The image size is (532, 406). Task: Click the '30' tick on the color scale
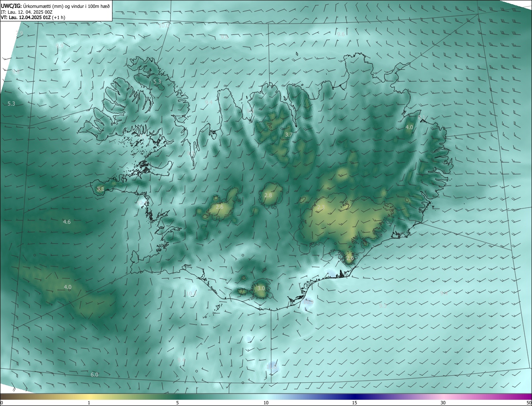click(x=443, y=403)
